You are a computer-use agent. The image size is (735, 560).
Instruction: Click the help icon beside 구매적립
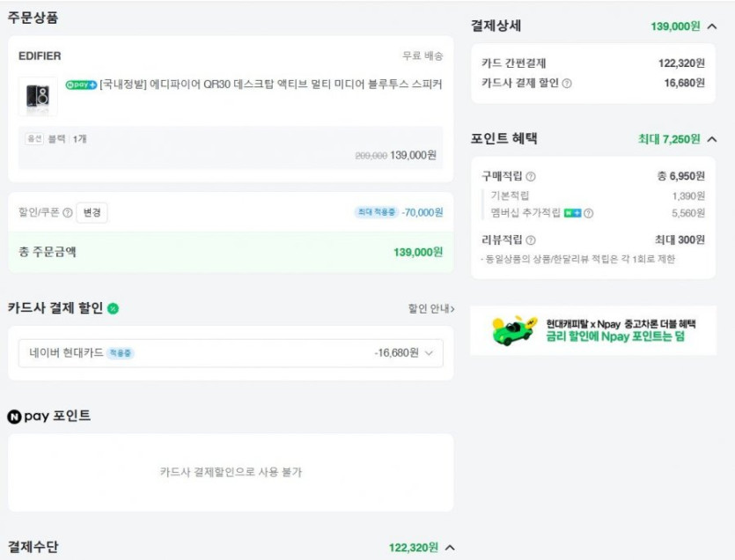tap(531, 177)
